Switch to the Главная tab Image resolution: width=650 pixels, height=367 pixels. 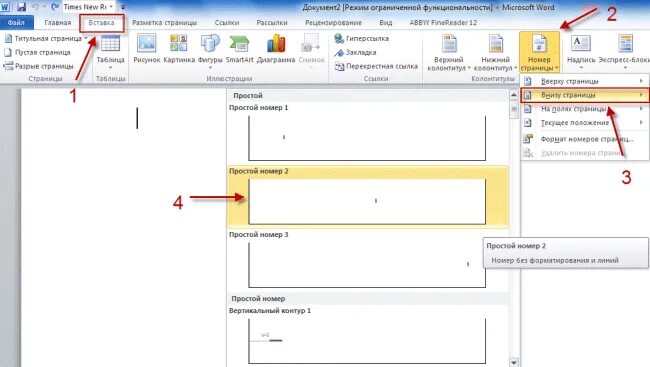[58, 23]
